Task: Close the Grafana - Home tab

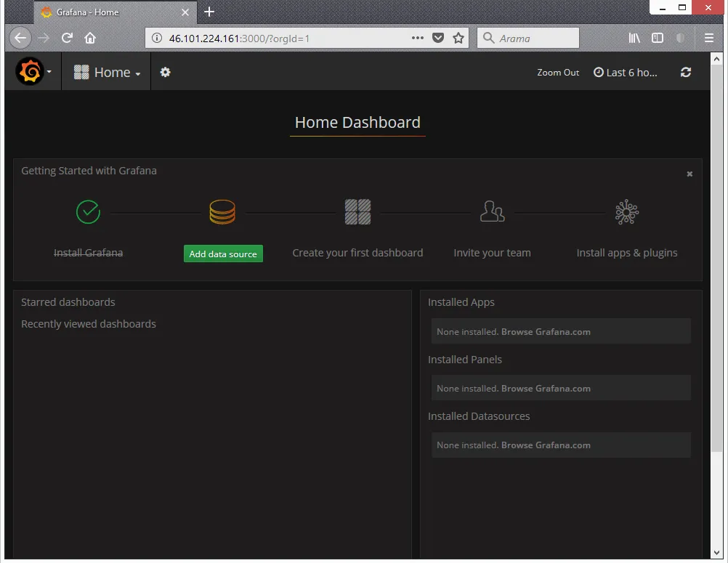Action: (185, 12)
